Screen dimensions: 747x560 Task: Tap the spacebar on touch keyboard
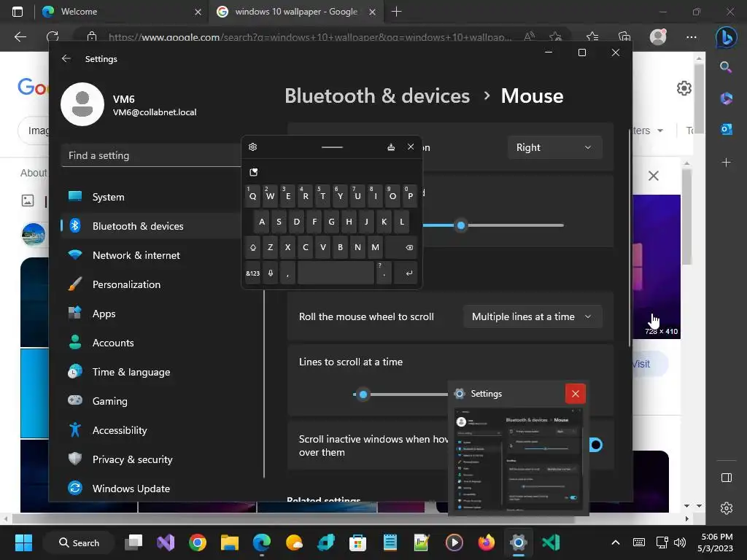(336, 273)
